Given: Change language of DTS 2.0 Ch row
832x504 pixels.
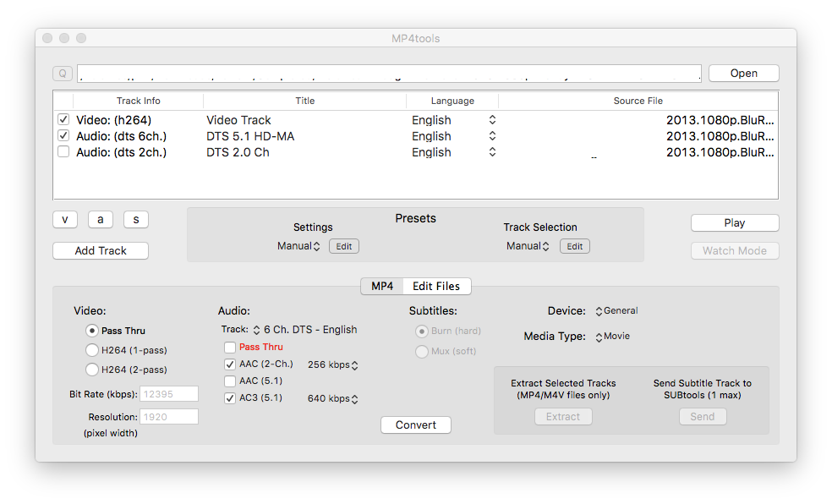Looking at the screenshot, I should tap(492, 152).
